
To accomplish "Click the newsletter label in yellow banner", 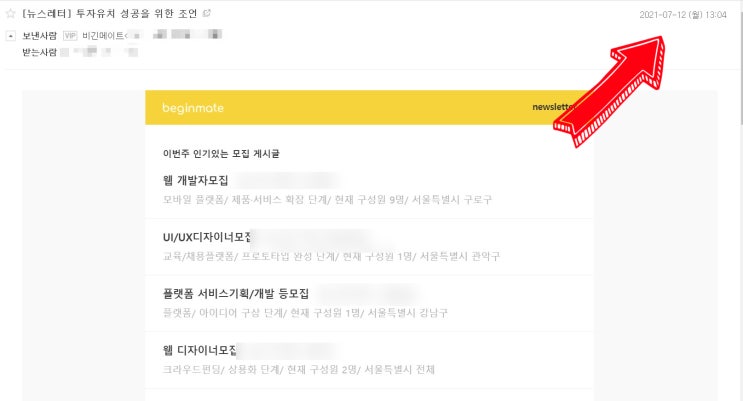I will [x=553, y=107].
